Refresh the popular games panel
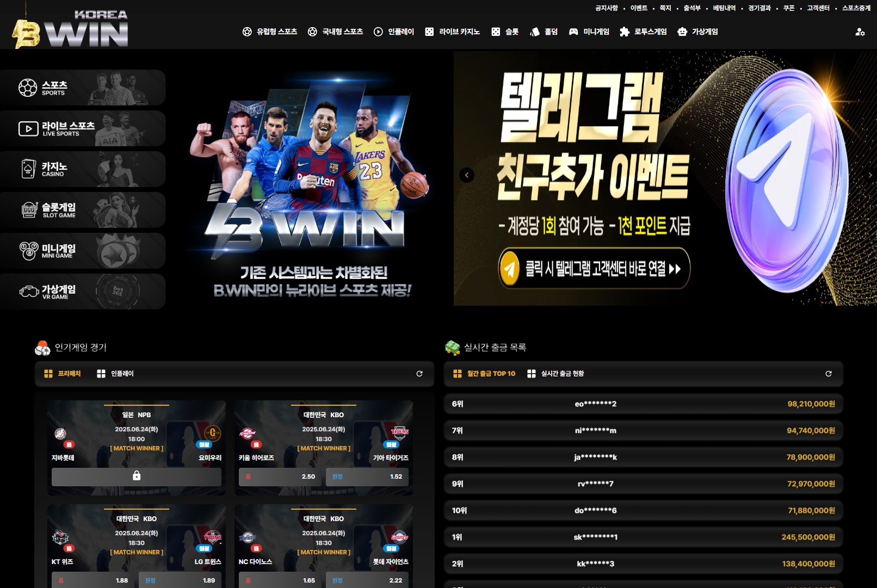The image size is (877, 588). coord(419,374)
